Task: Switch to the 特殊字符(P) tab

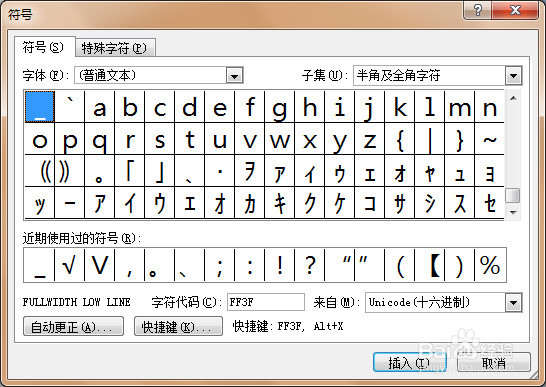Action: [115, 48]
